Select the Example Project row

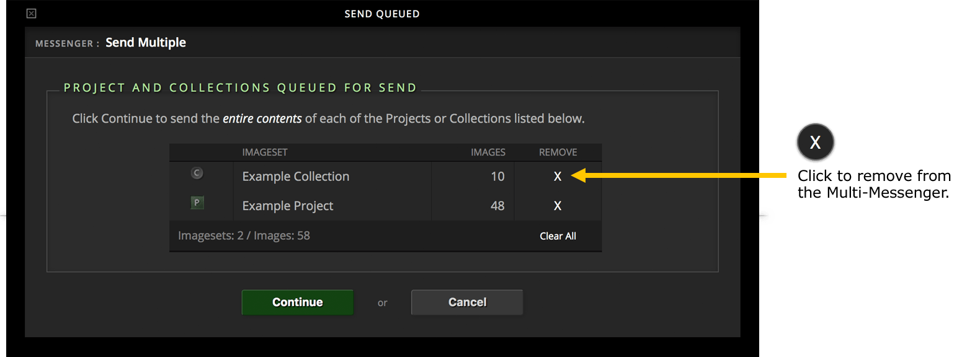pyautogui.click(x=385, y=206)
